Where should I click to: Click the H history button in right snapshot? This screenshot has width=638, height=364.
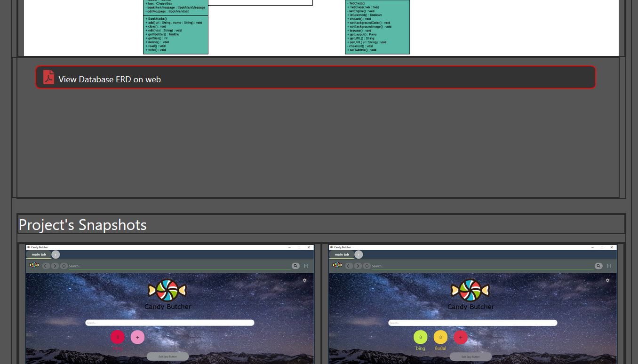[x=609, y=266]
